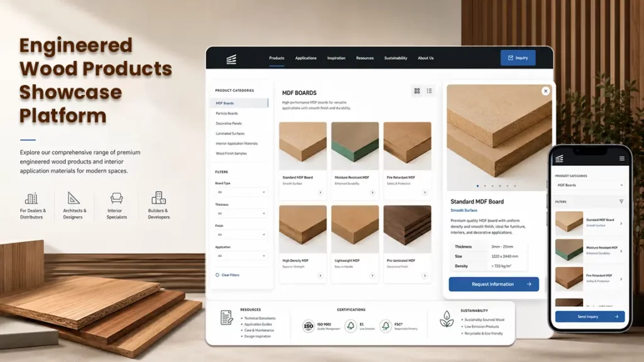This screenshot has width=644, height=362.
Task: Open Resources in the top navigation
Action: point(365,58)
